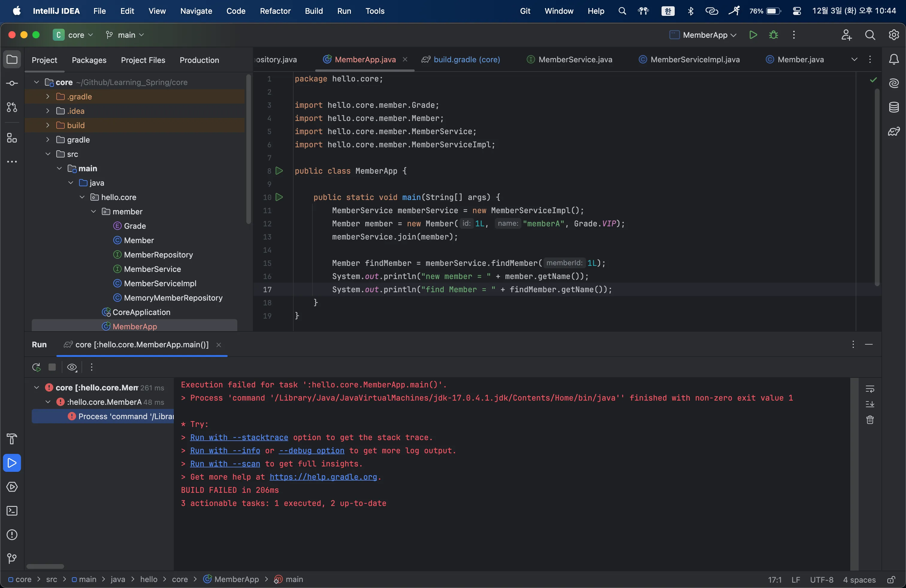Clear the run console output
The image size is (906, 588).
click(x=870, y=420)
